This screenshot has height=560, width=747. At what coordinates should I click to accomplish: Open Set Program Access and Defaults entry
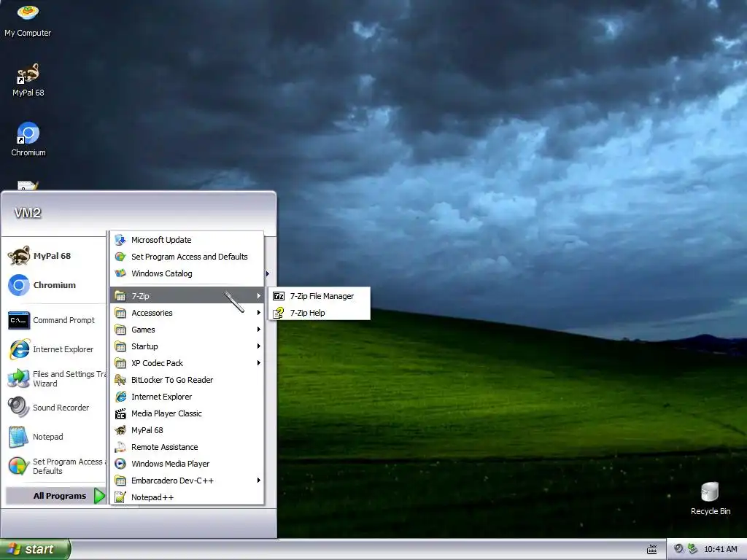tap(187, 257)
